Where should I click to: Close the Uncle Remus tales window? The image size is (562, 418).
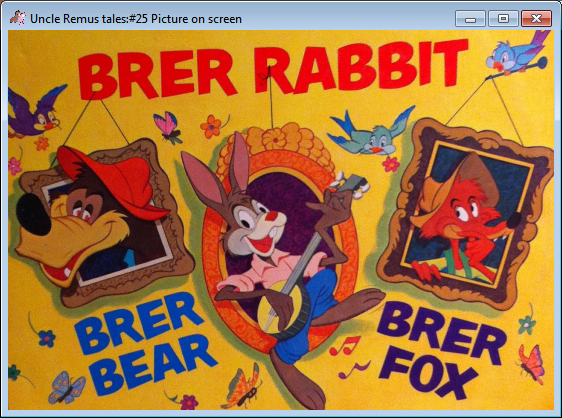[x=537, y=19]
